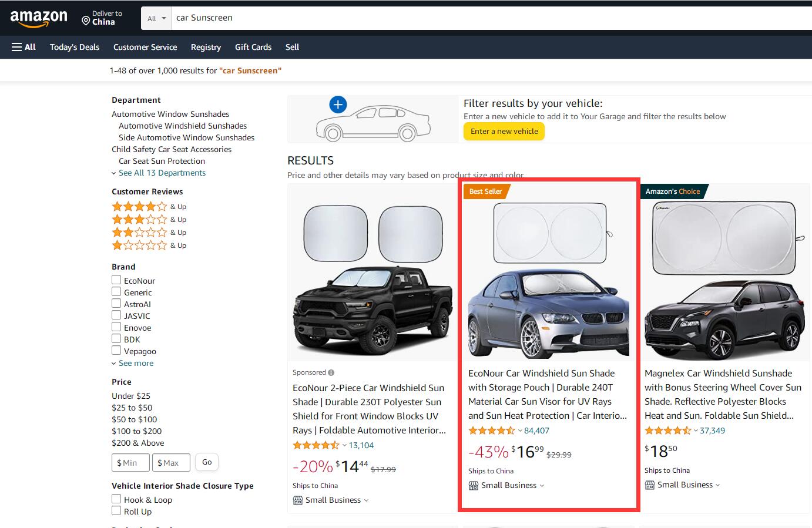
Task: Select the $100 to $200 price filter
Action: pyautogui.click(x=137, y=431)
